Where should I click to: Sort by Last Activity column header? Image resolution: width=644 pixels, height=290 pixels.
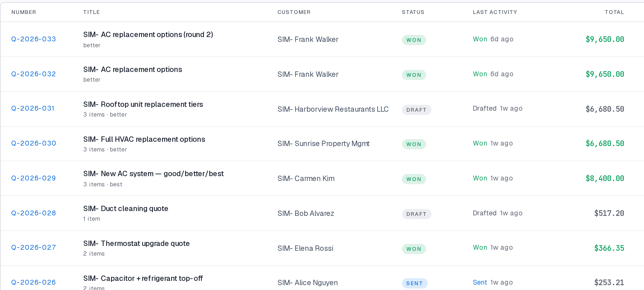tap(495, 12)
